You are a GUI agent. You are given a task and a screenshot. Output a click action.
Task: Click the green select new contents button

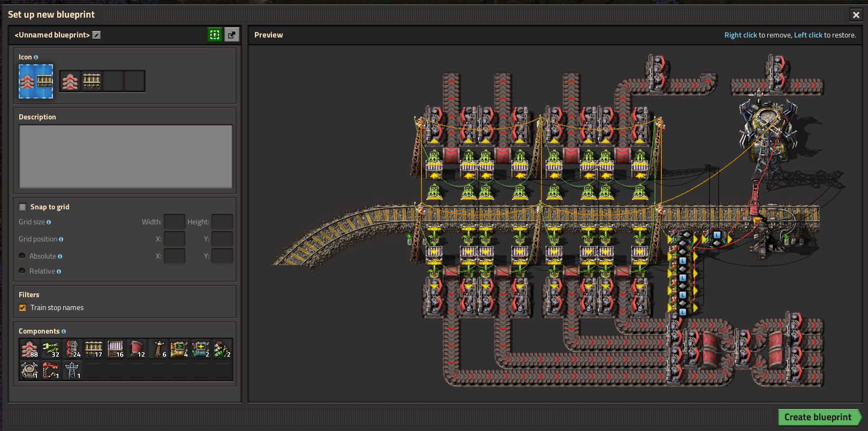tap(215, 35)
